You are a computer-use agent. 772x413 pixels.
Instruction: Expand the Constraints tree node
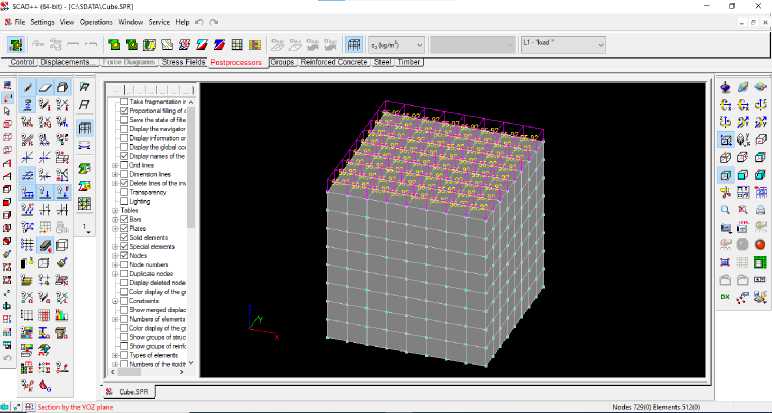click(115, 301)
